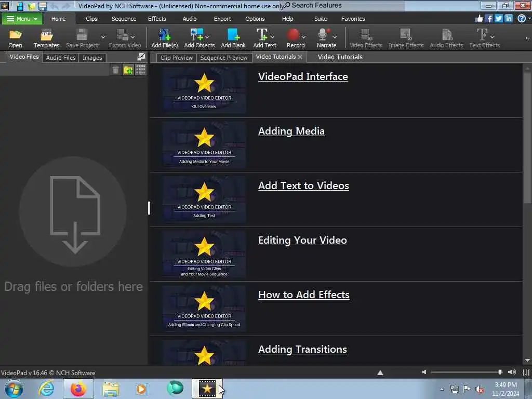Click the redo arrow in the title bar
This screenshot has height=399, width=532.
(66, 6)
